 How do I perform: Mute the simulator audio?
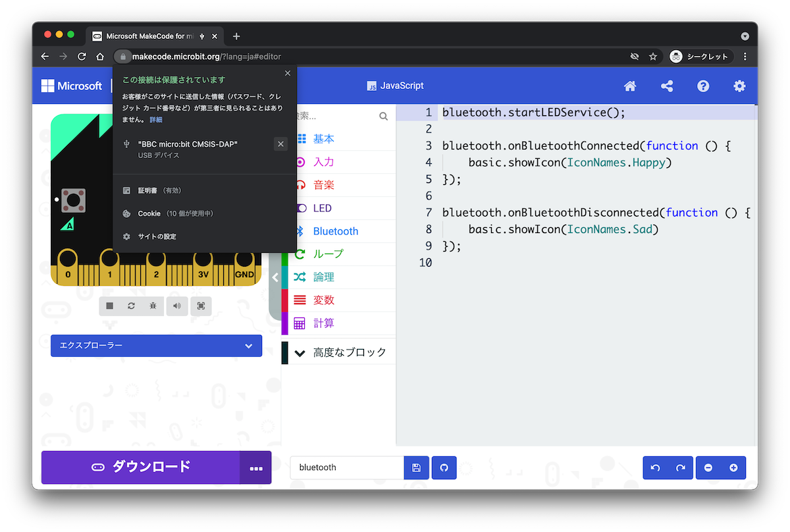(x=177, y=306)
